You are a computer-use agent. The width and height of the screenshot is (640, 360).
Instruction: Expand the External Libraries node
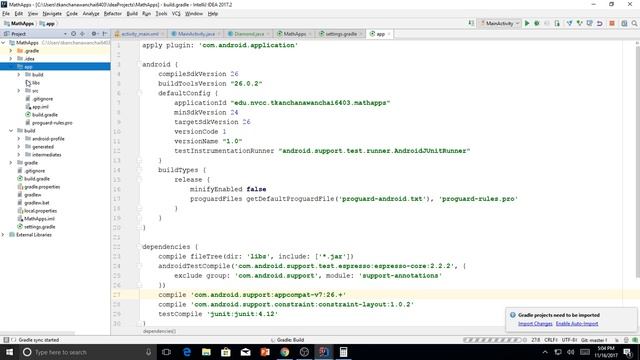point(3,235)
